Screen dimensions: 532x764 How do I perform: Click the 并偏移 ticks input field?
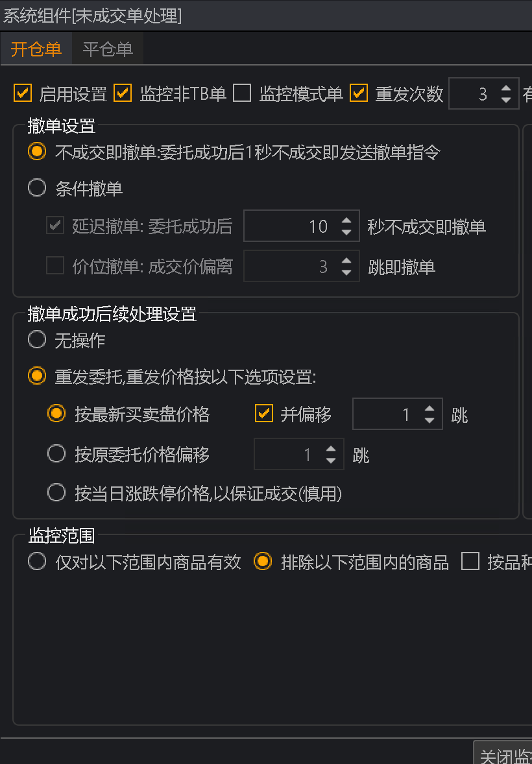[x=386, y=414]
